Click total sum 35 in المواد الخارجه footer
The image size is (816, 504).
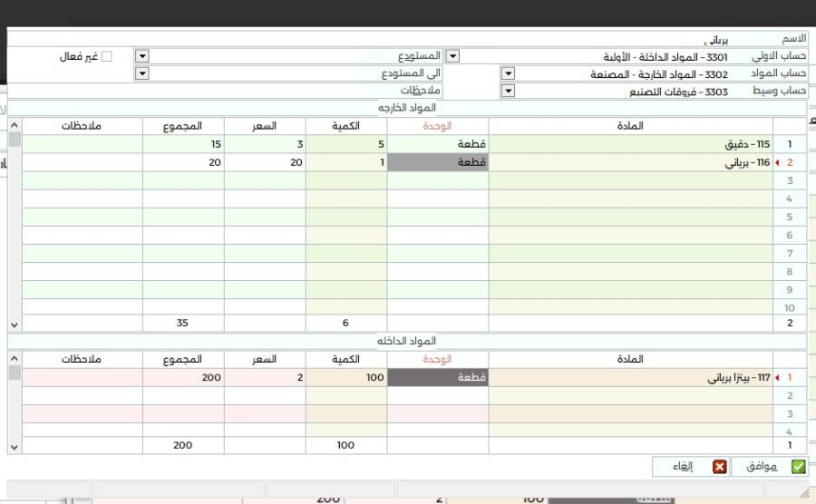(x=182, y=323)
